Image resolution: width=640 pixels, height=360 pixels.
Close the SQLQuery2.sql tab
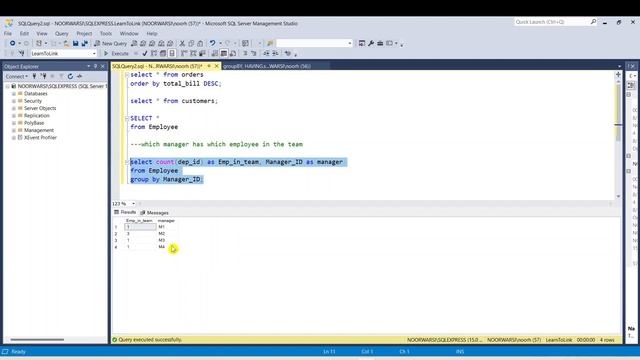tap(217, 66)
